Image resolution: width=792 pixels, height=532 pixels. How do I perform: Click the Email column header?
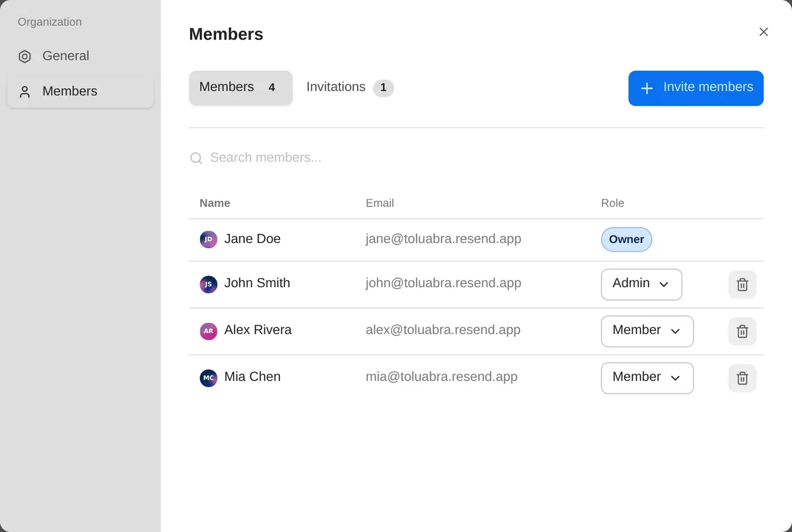pyautogui.click(x=380, y=203)
